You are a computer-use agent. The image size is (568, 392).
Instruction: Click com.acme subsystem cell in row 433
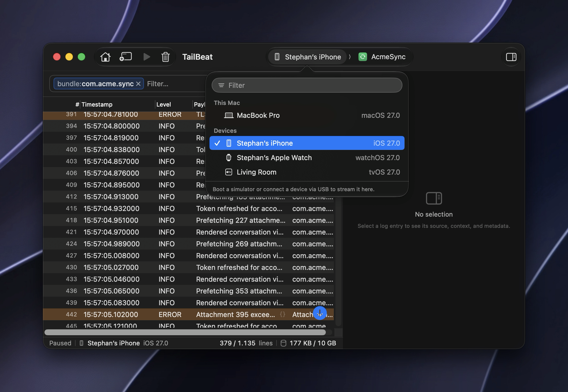point(312,279)
